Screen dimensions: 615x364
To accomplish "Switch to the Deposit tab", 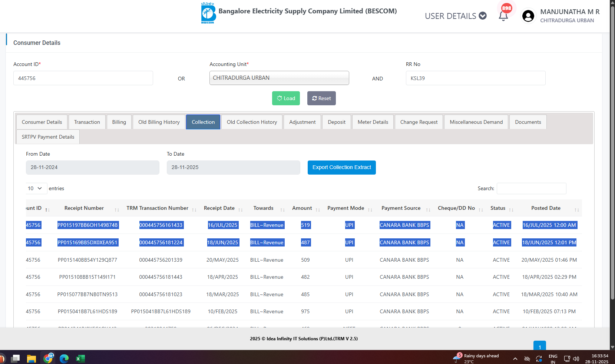I will pos(337,122).
